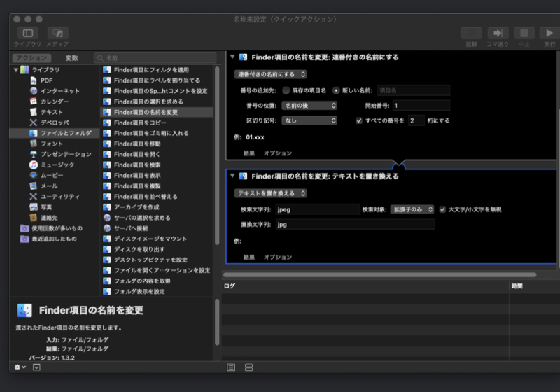Click the Stop (中止) toolbar button
This screenshot has width=560, height=392.
coord(524,33)
